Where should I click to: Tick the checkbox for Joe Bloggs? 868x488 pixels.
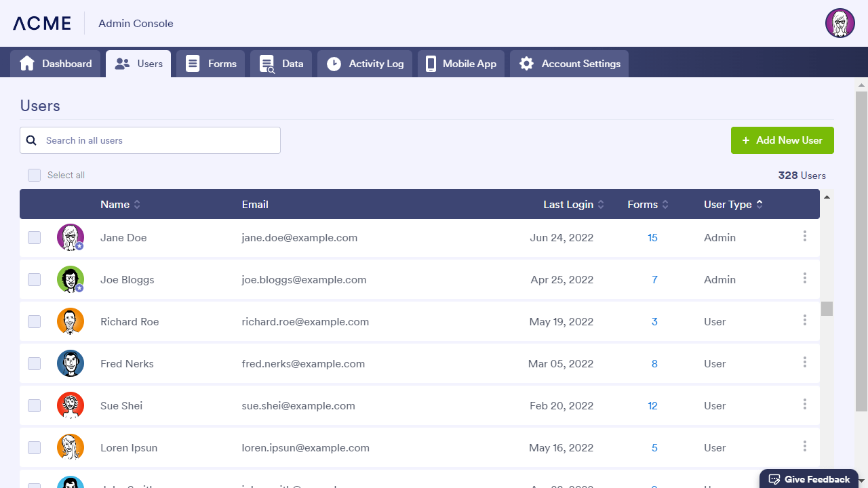(35, 279)
